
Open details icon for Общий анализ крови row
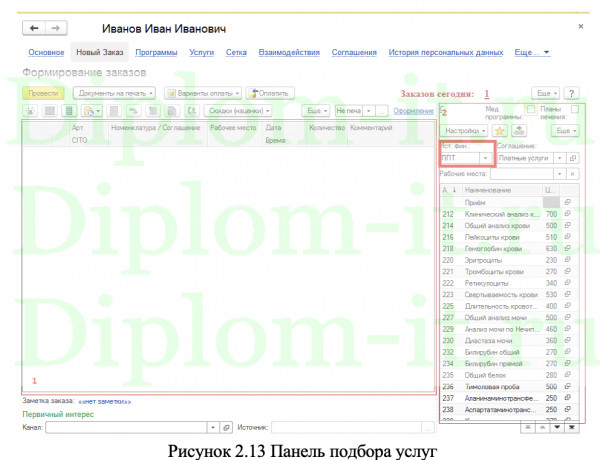(x=568, y=226)
